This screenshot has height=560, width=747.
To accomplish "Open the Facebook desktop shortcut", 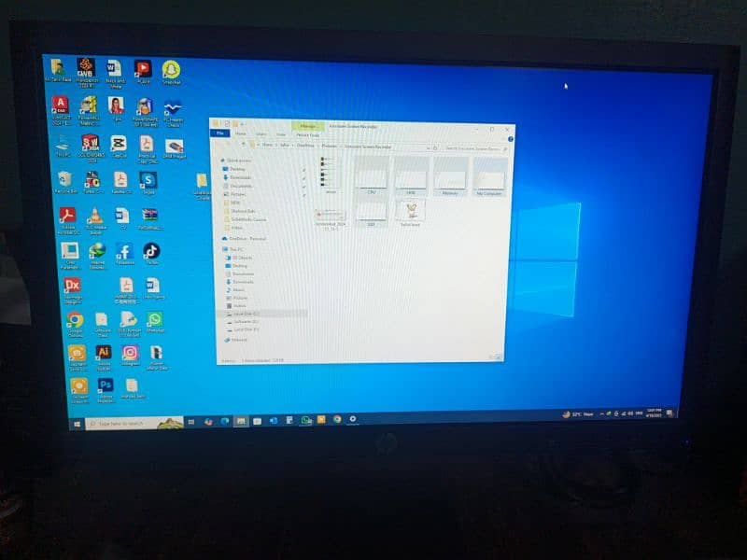I will 124,254.
